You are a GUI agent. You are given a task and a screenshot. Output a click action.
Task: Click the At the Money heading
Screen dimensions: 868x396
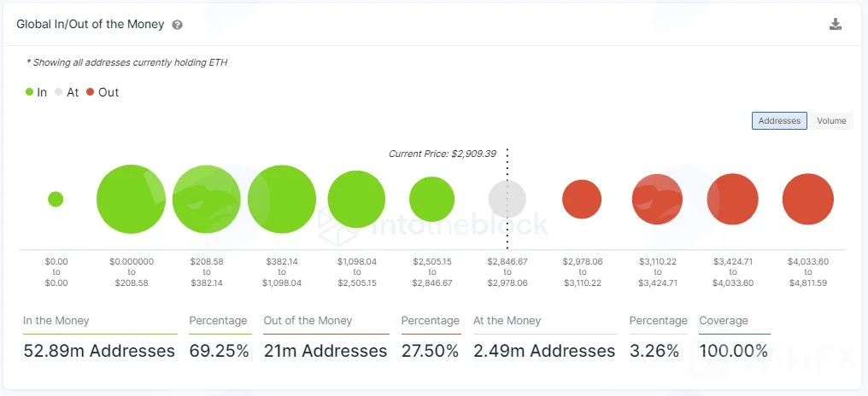point(507,321)
